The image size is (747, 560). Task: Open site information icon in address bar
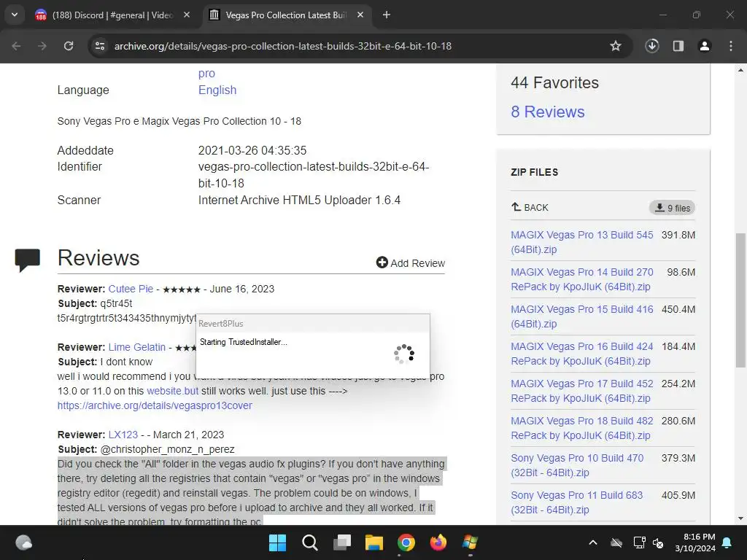(x=100, y=46)
